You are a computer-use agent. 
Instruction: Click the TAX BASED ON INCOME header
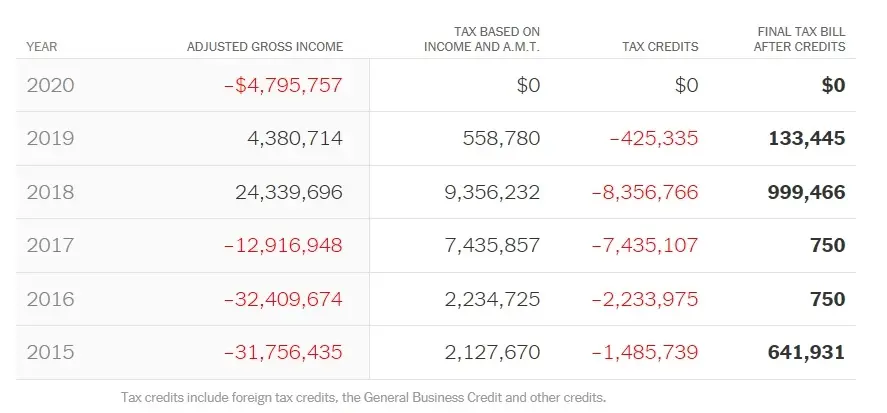(x=482, y=39)
